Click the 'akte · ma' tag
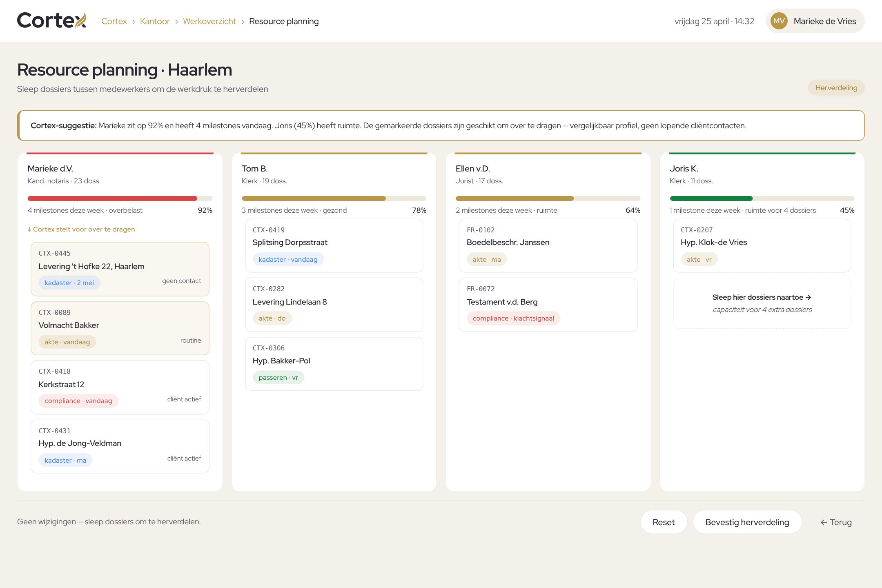Screen dimensions: 882x588 point(487,259)
